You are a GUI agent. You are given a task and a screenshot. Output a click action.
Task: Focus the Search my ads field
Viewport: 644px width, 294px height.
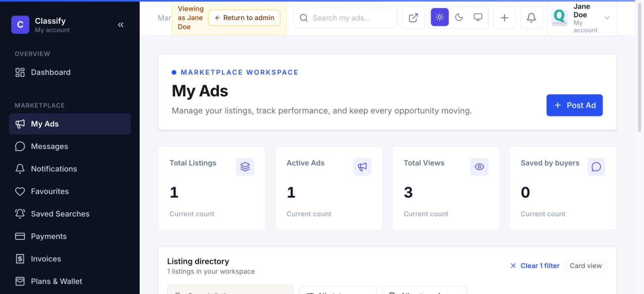click(x=345, y=18)
